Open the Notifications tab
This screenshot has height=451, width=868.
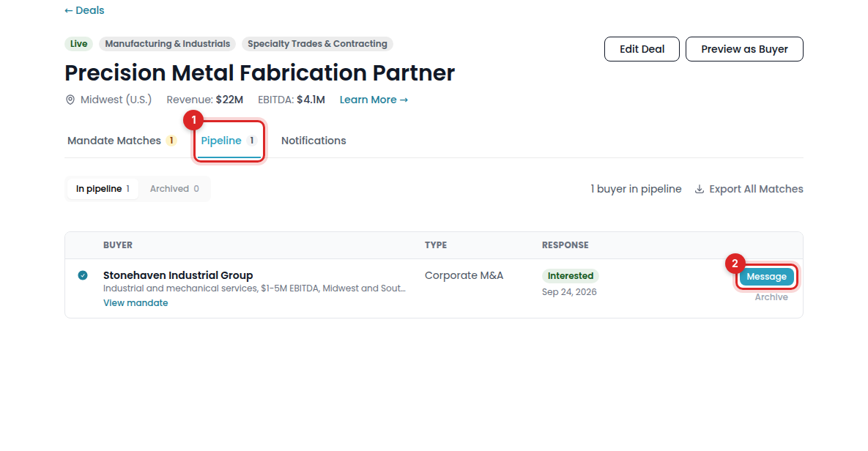pos(314,141)
